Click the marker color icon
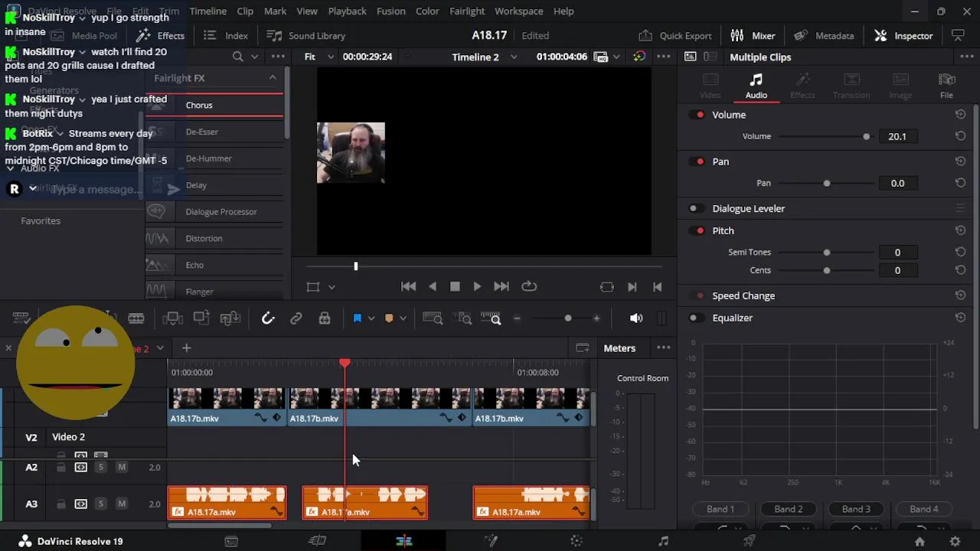Image resolution: width=980 pixels, height=551 pixels. pyautogui.click(x=389, y=318)
